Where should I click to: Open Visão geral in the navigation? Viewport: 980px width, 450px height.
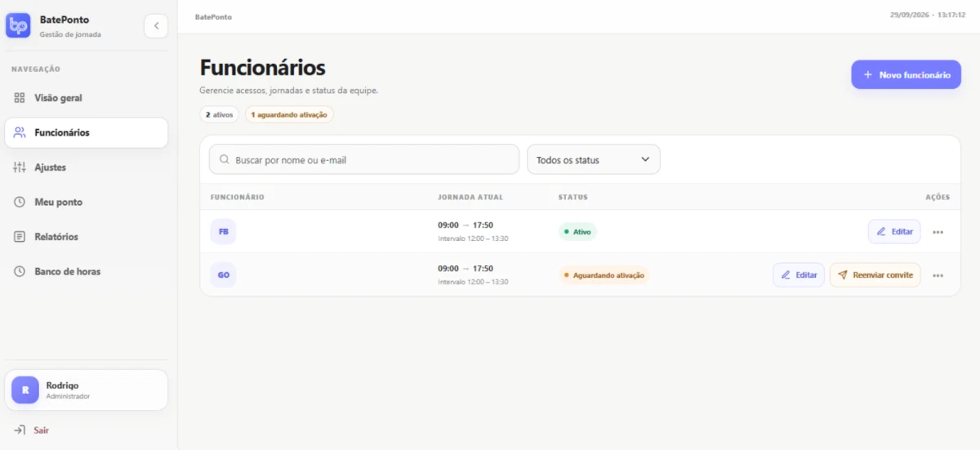pyautogui.click(x=87, y=98)
